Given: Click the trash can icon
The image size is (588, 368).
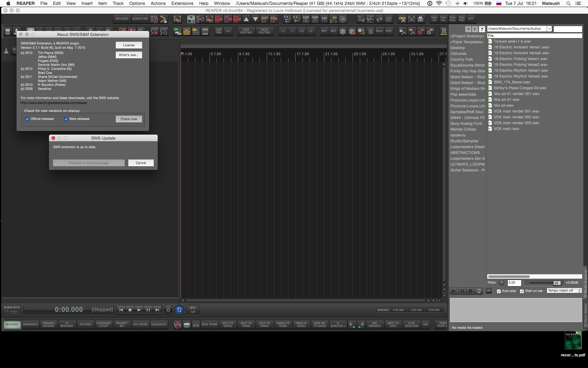Looking at the screenshot, I should coord(8,31).
